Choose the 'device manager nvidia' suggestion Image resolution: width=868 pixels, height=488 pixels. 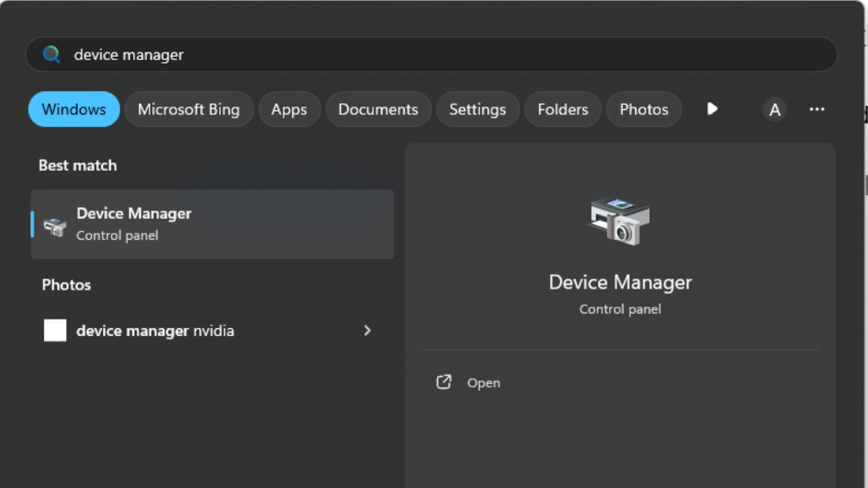pyautogui.click(x=156, y=331)
